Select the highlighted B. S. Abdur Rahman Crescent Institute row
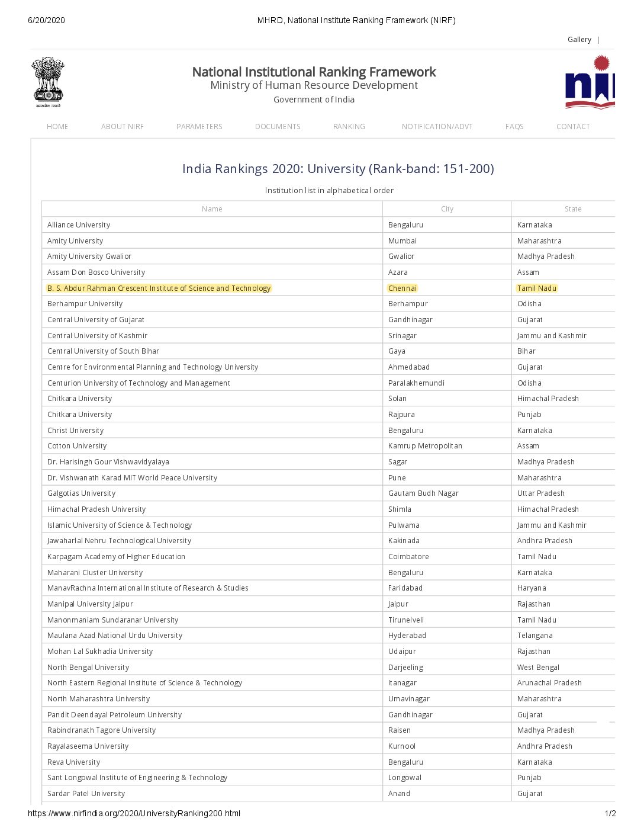This screenshot has height=834, width=644. click(x=159, y=288)
